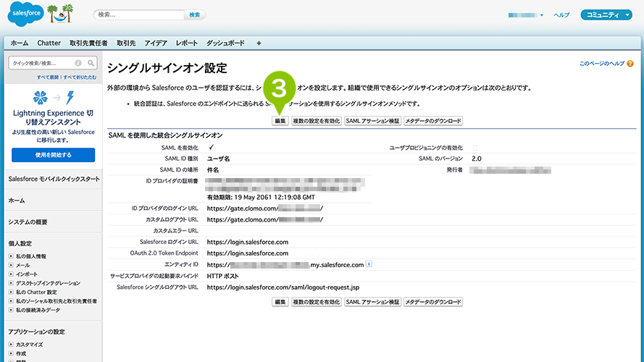Screen dimensions: 644x362
Task: Click the ヘルプ link
Action: [x=561, y=15]
